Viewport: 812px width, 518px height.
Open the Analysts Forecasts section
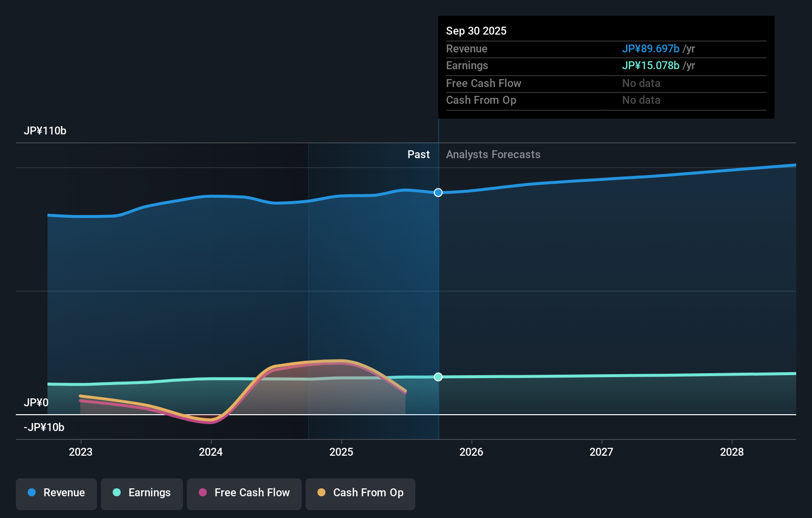click(493, 154)
